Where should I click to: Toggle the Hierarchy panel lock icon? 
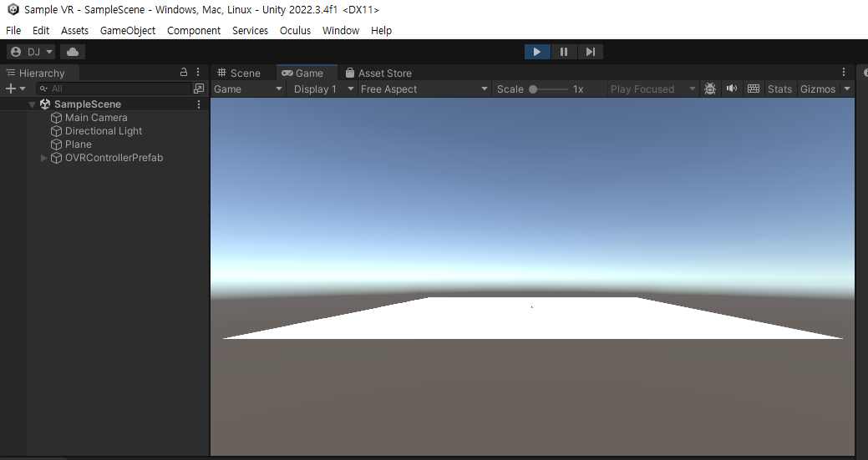[184, 72]
